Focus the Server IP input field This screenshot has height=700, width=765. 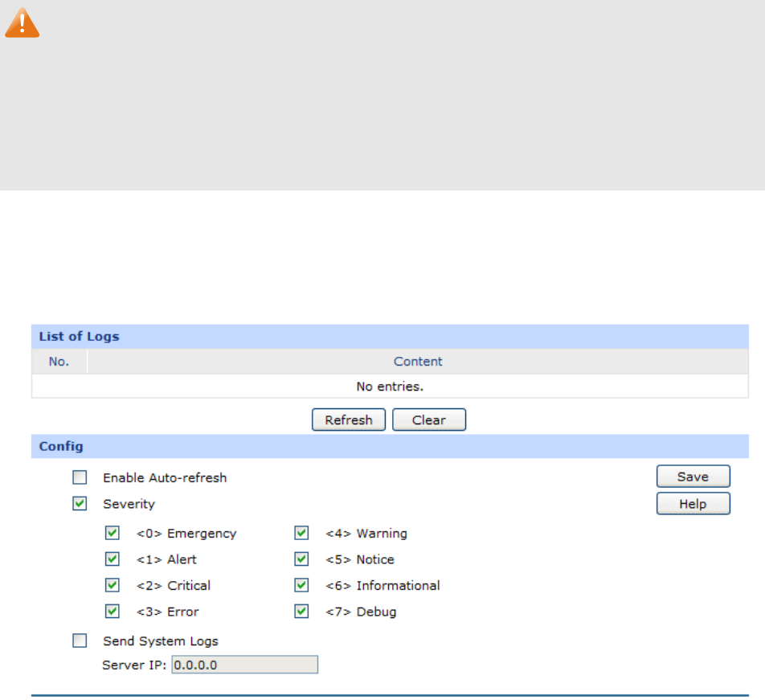[245, 665]
